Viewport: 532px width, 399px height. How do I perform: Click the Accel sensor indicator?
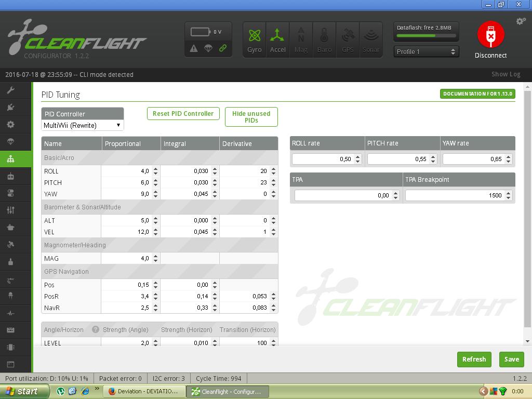click(277, 39)
